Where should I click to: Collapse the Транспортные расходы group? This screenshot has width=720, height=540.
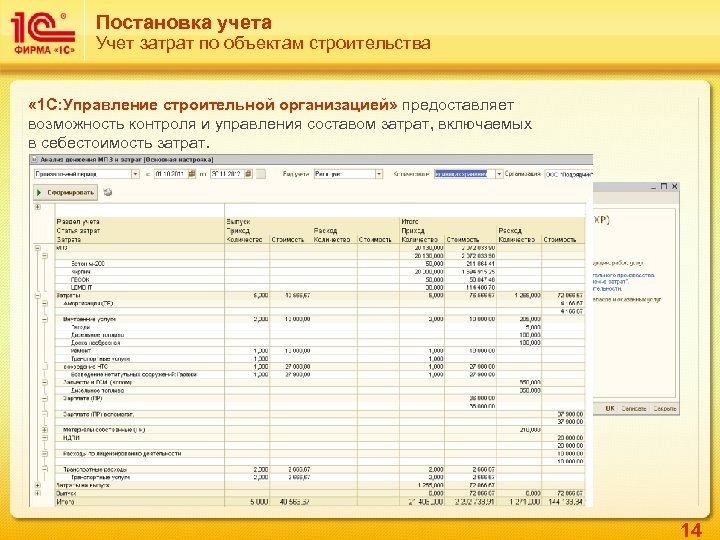pos(45,470)
